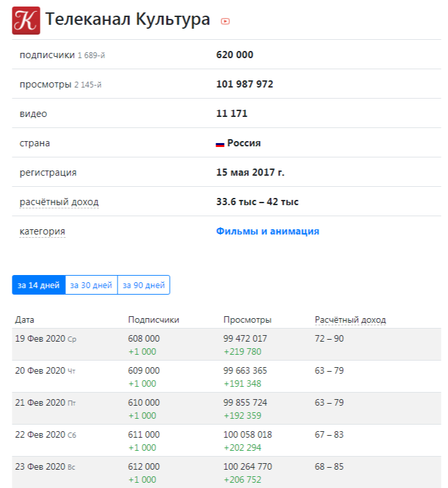
Task: Click the '+1 000' gain on 19 Фев row
Action: [142, 351]
